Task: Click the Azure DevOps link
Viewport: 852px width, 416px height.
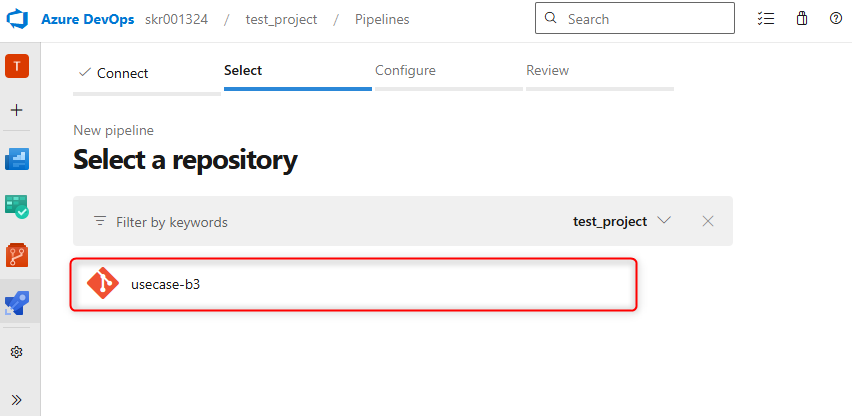Action: pyautogui.click(x=87, y=20)
